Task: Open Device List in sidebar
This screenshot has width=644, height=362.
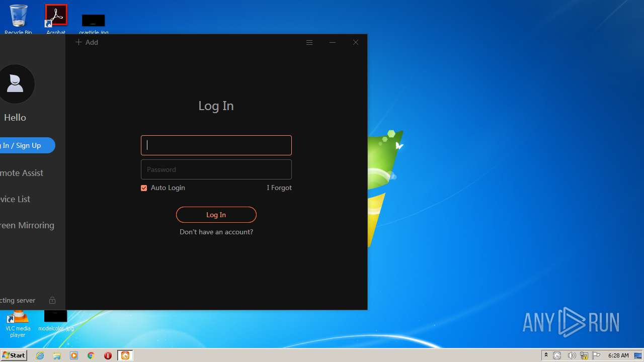Action: coord(15,199)
